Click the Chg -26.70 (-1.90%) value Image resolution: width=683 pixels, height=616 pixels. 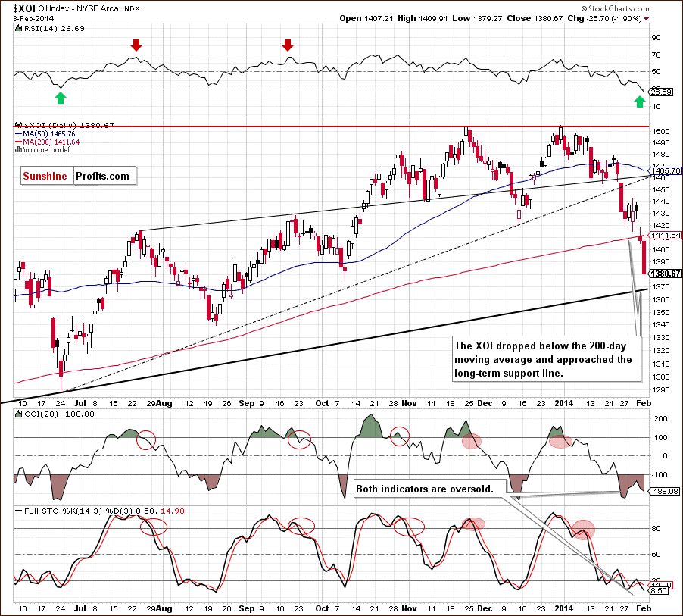pos(604,18)
